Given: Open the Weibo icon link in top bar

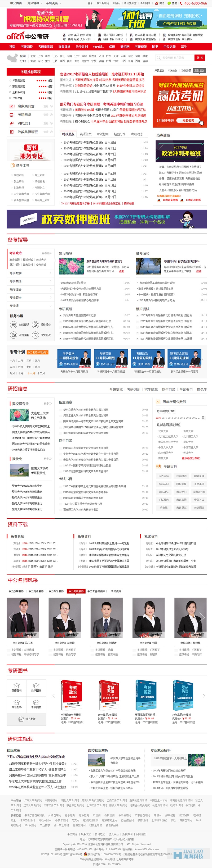Looking at the screenshot, I should coord(157,3).
